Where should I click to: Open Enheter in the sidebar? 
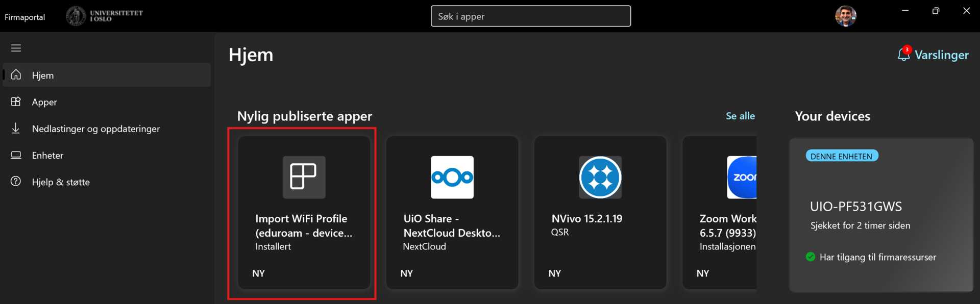(x=107, y=155)
